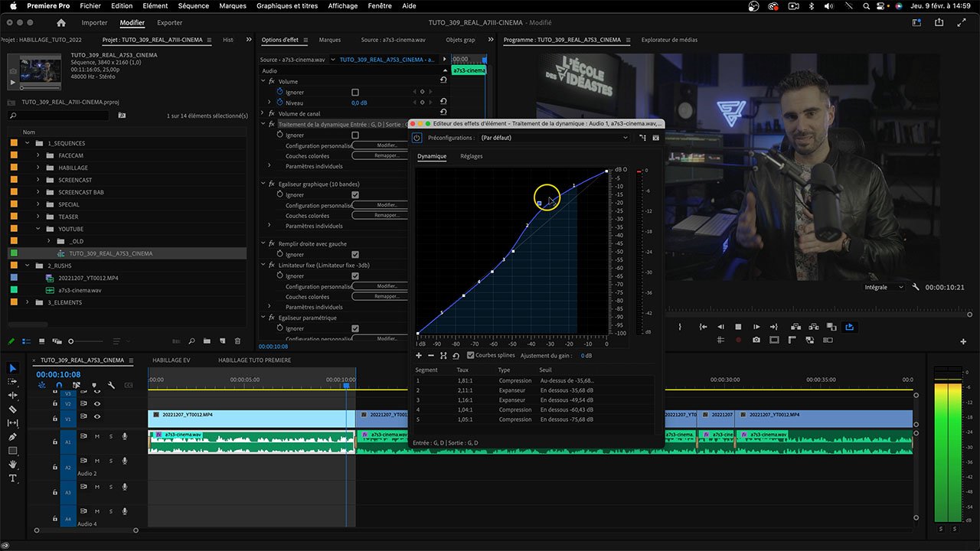Open the Exporter workspace tab

coord(169,23)
